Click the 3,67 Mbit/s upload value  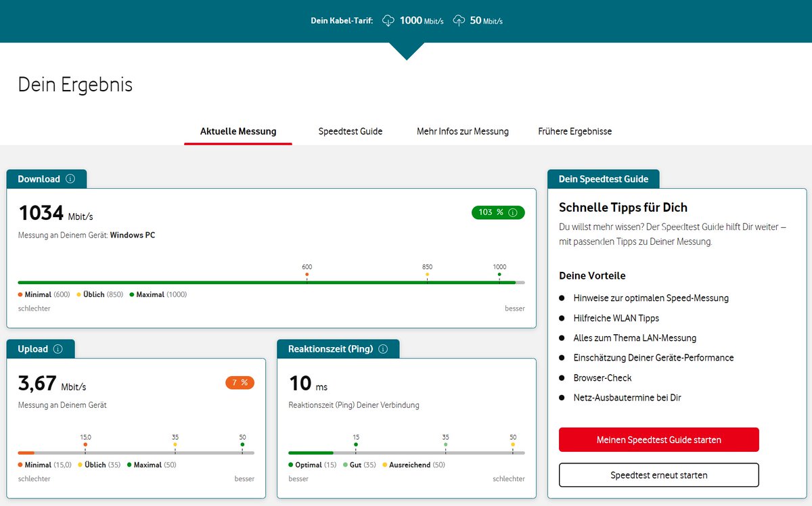pos(52,384)
